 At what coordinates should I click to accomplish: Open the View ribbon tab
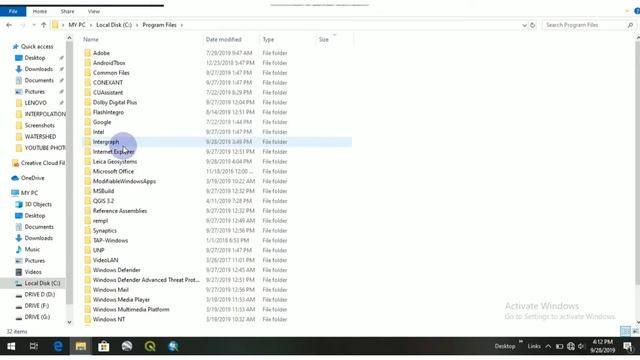coord(93,11)
